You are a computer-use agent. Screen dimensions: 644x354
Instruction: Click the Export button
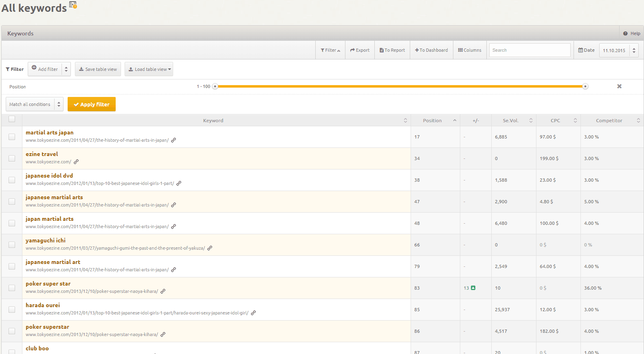360,50
